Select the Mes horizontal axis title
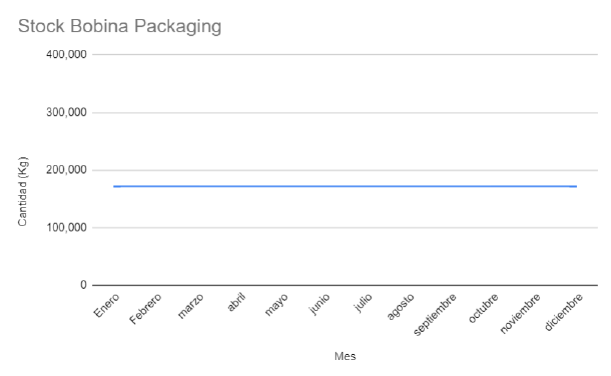The width and height of the screenshot is (611, 376). [345, 356]
